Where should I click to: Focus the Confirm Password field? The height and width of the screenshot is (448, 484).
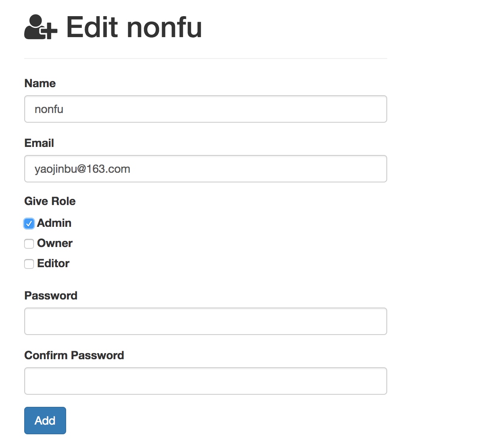pos(206,381)
